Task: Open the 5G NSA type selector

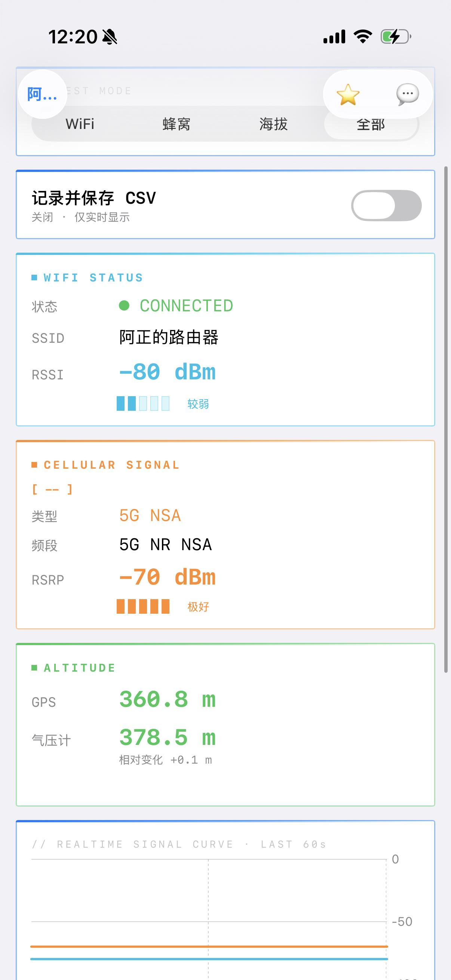Action: click(150, 515)
